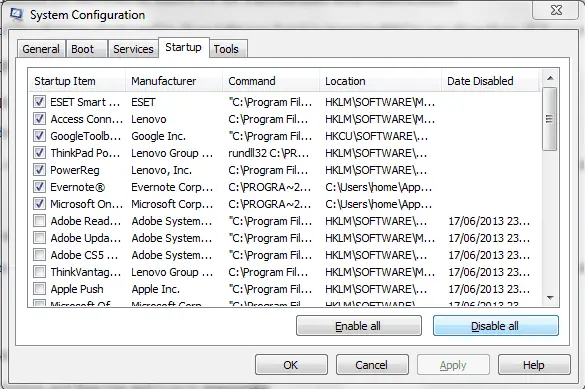Uncheck the ESET Smart startup item
585x389 pixels.
click(39, 102)
